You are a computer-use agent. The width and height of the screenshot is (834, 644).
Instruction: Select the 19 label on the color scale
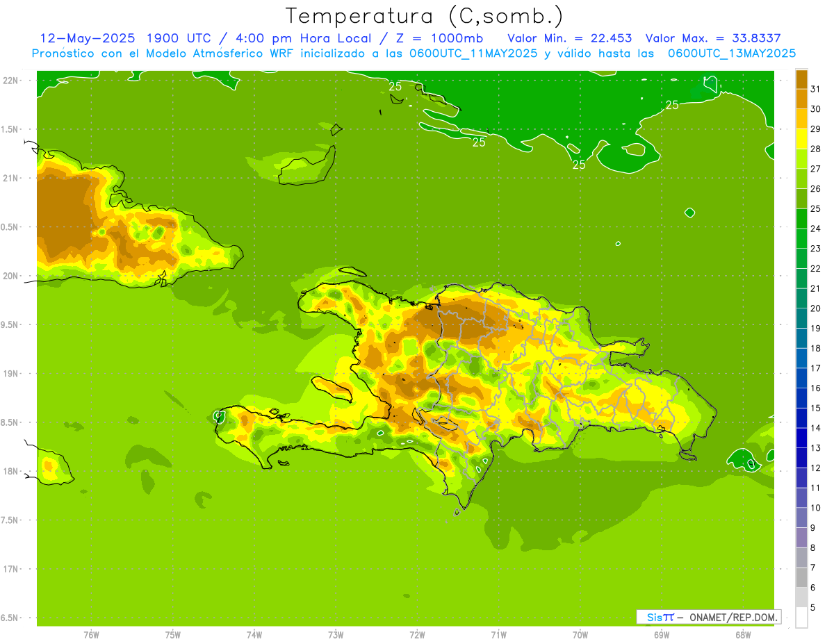click(x=816, y=329)
